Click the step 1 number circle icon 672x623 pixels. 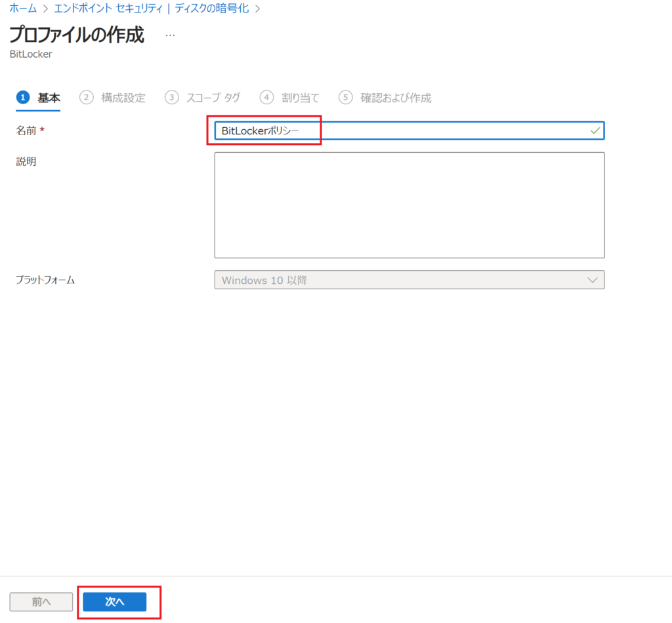23,98
